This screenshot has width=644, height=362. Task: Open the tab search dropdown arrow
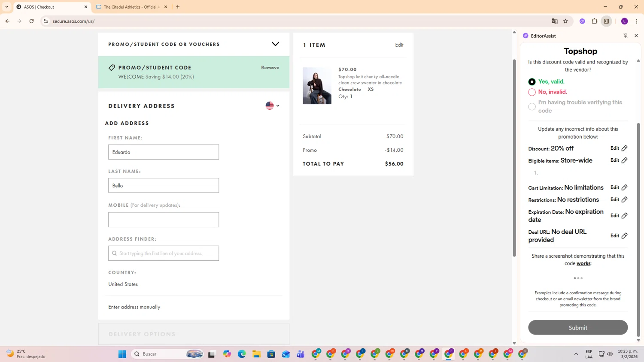tap(6, 7)
